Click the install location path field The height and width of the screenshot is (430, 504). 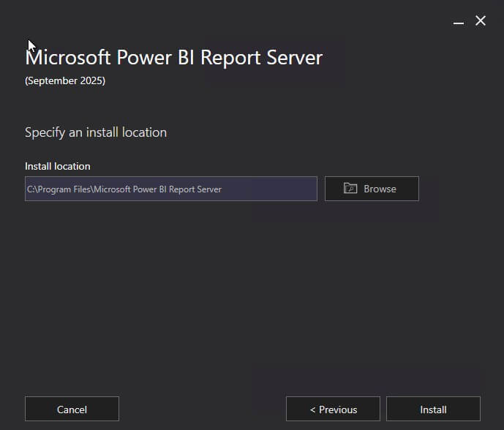(x=171, y=189)
